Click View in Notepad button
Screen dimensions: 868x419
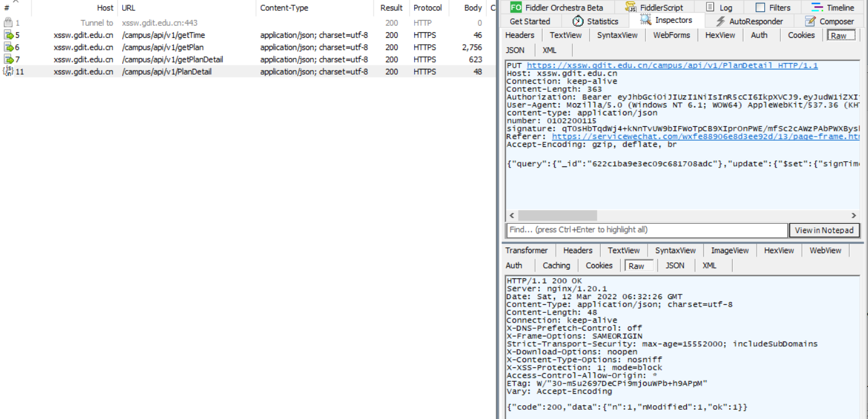click(824, 230)
